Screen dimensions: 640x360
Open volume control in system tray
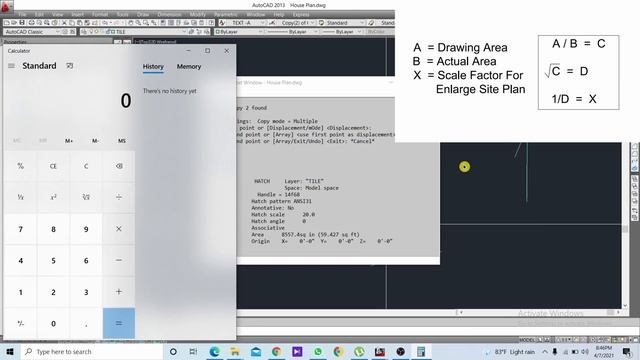(x=585, y=351)
